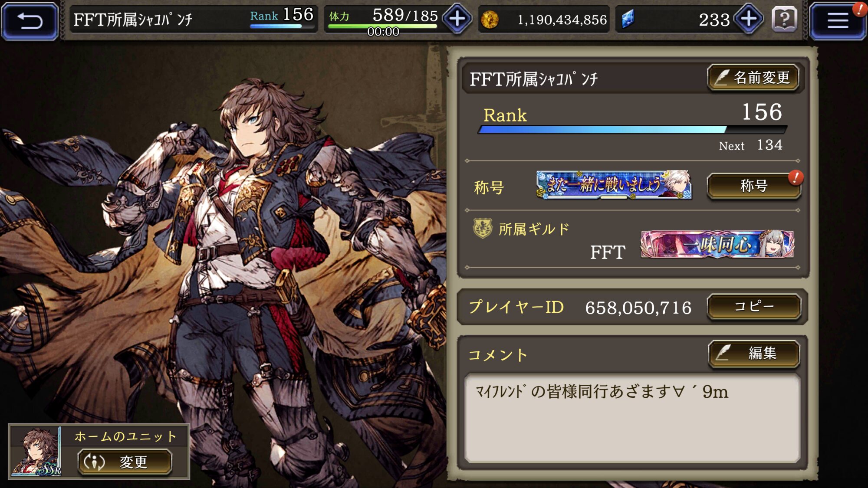Screen dimensions: 868x488
Task: Select the また一緒に戦いましょう title banner
Action: (x=614, y=185)
